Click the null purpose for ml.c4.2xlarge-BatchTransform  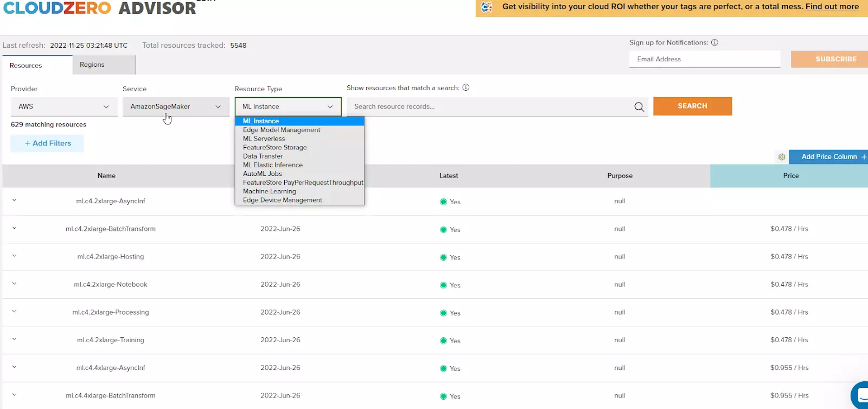pyautogui.click(x=620, y=229)
